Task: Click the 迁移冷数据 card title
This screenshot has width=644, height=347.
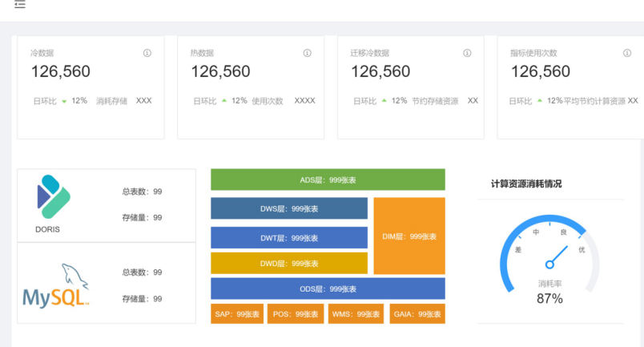Action: pyautogui.click(x=369, y=53)
